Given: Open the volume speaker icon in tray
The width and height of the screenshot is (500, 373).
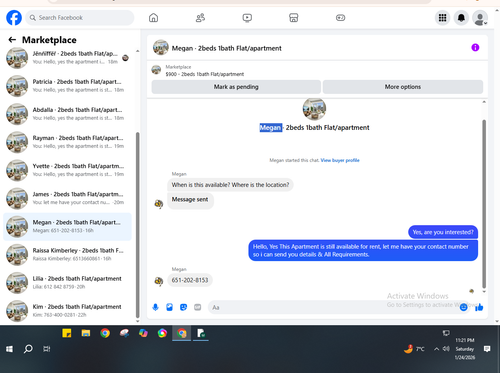Looking at the screenshot, I should click(x=446, y=349).
